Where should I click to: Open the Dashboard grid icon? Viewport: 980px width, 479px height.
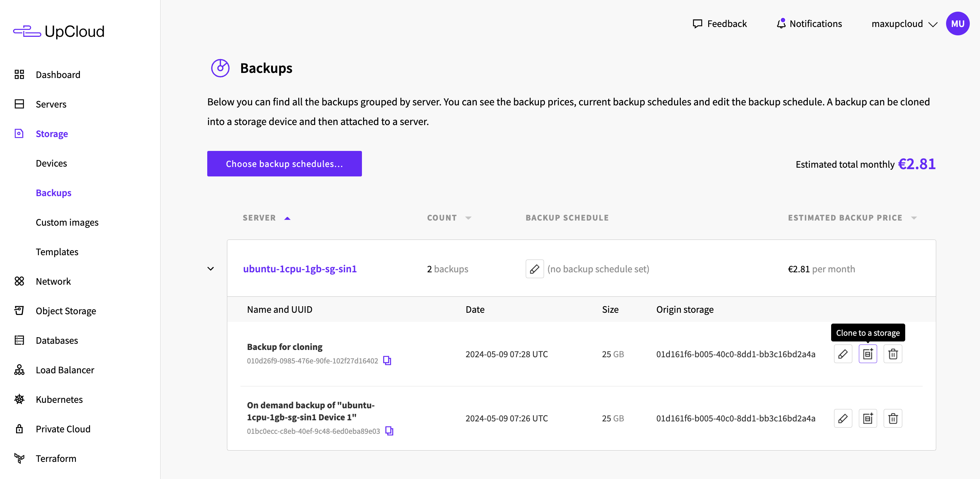[19, 74]
